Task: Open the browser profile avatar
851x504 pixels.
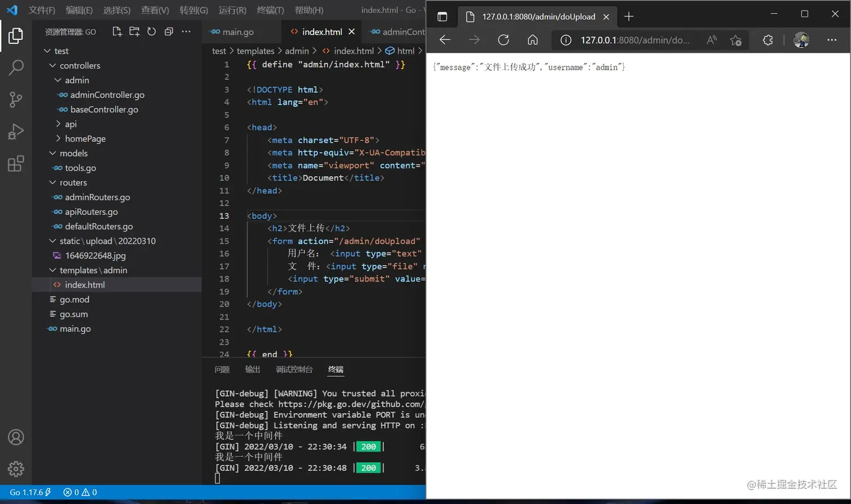Action: click(x=801, y=40)
